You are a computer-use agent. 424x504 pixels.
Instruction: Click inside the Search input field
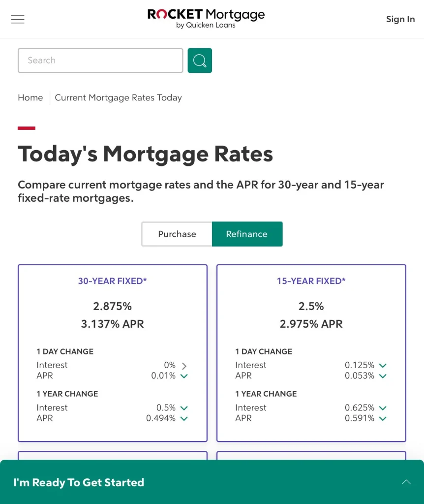click(100, 60)
